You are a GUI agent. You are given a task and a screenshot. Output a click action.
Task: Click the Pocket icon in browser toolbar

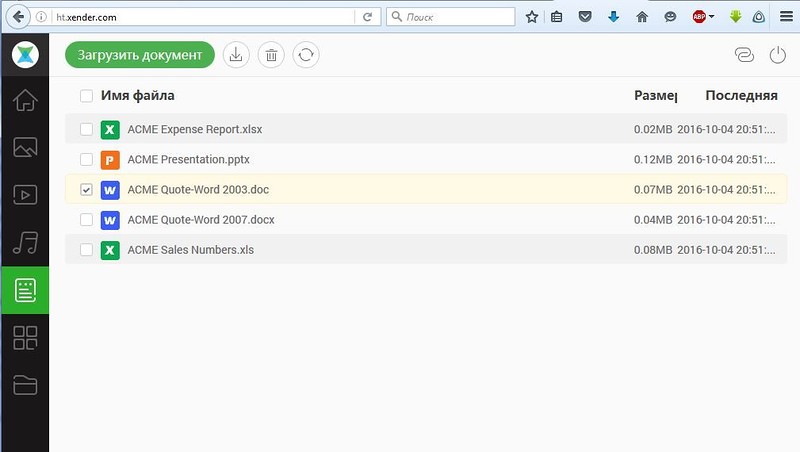click(x=585, y=17)
